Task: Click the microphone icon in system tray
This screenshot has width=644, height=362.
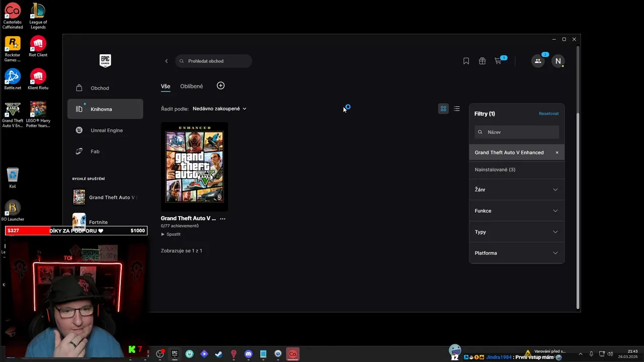Action: 591,354
